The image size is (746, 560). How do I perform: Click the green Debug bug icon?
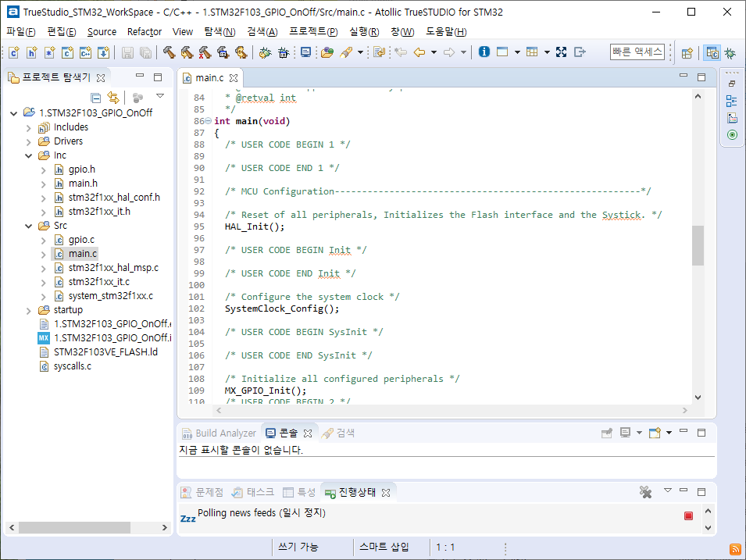click(265, 52)
